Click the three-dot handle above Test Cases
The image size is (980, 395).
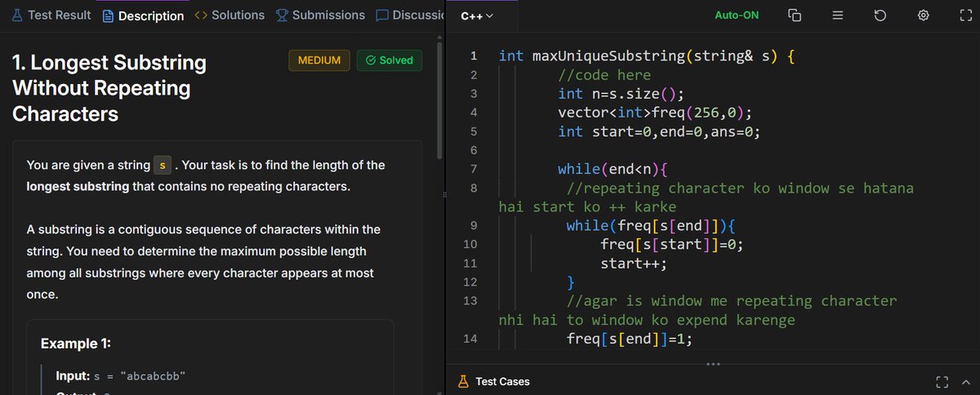point(712,363)
